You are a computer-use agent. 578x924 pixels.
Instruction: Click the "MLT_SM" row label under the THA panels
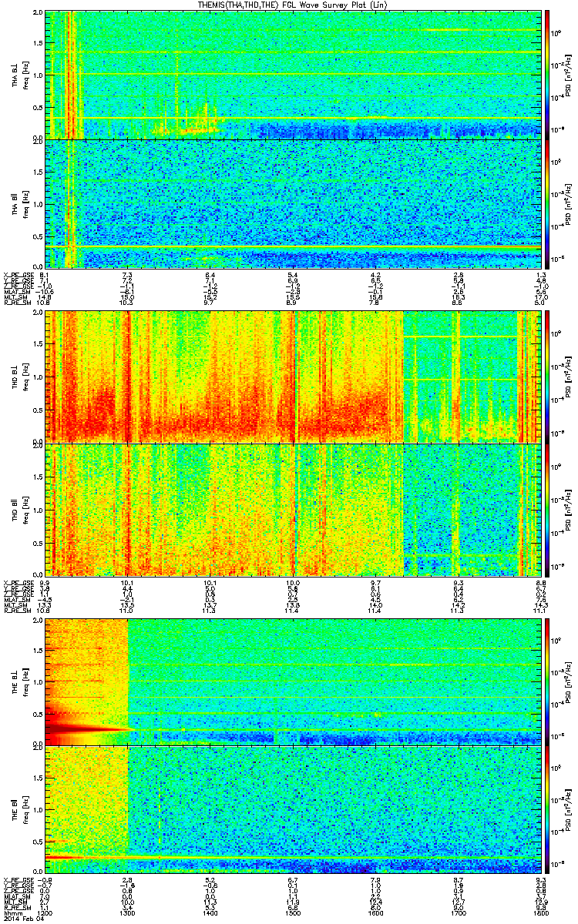click(x=15, y=296)
